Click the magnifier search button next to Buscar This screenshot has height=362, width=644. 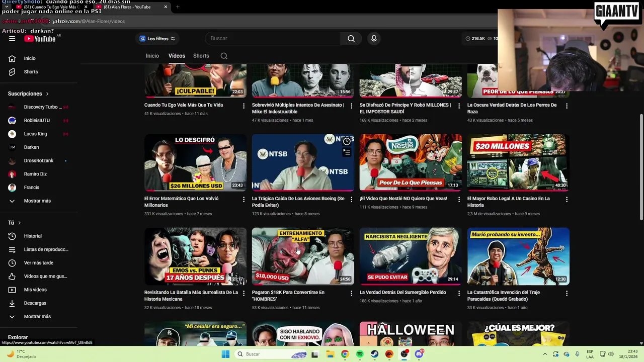pos(351,39)
